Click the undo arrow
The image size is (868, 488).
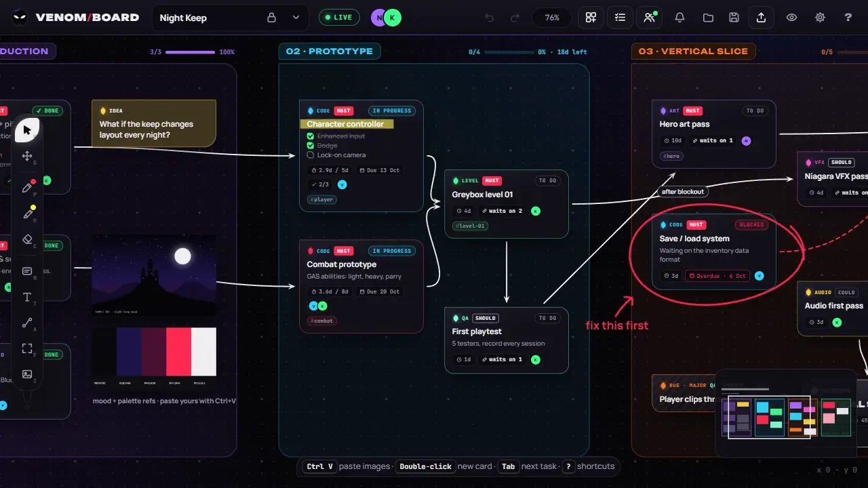pos(490,18)
